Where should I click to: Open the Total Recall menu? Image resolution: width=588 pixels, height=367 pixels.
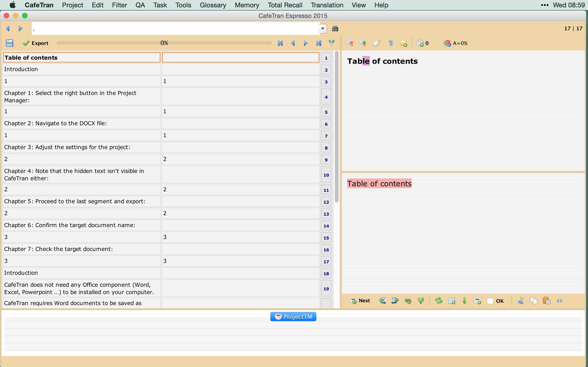[285, 5]
